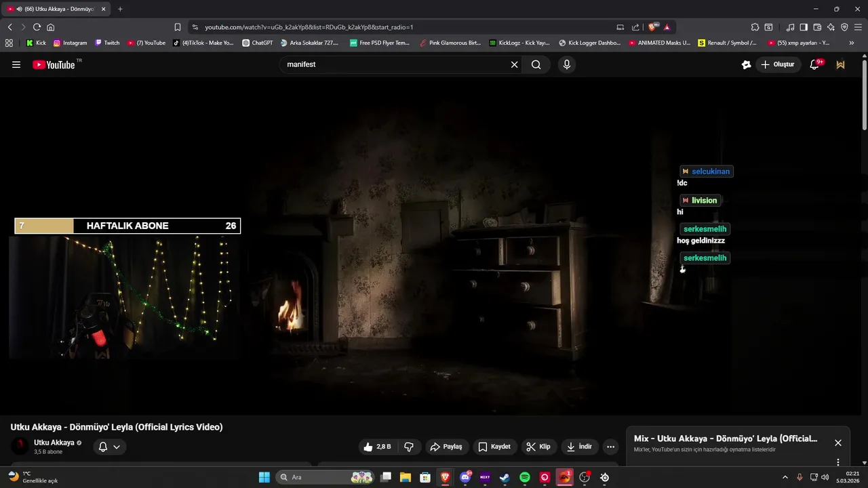Viewport: 868px width, 488px height.
Task: Open a new browser tab
Action: pos(120,9)
